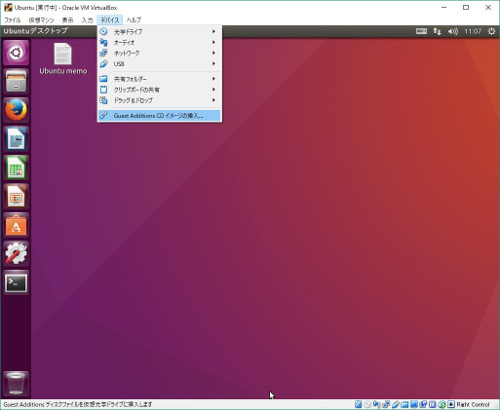Open the Trash in the launcher
Image resolution: width=500 pixels, height=410 pixels.
16,383
